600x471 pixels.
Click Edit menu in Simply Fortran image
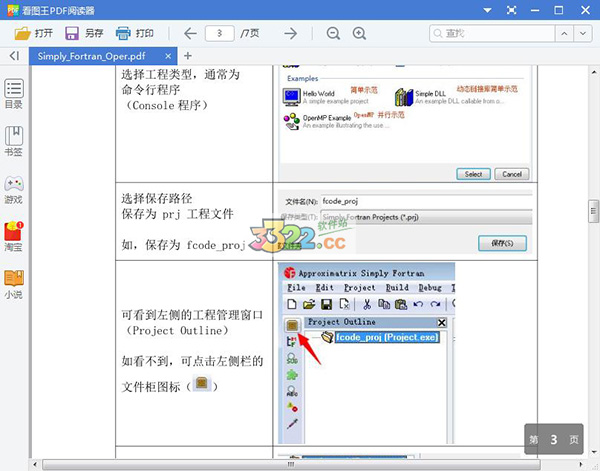(324, 288)
